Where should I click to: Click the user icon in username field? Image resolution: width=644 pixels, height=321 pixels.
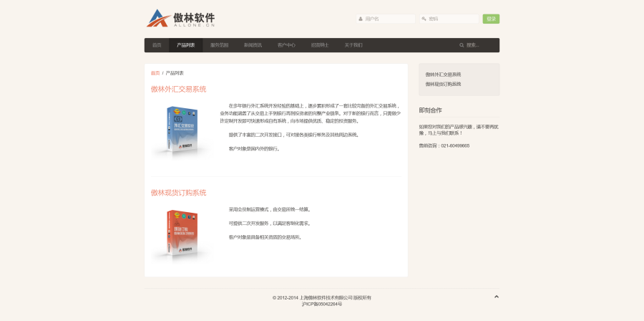point(361,19)
